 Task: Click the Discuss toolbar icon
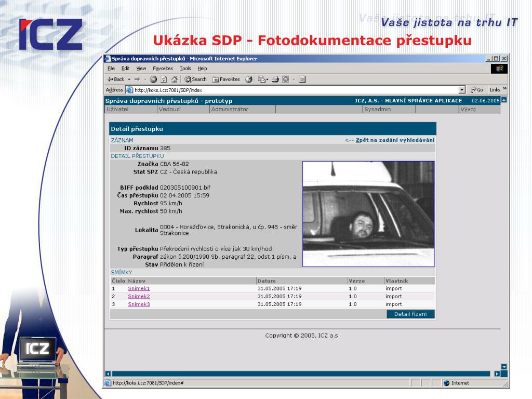pos(302,79)
